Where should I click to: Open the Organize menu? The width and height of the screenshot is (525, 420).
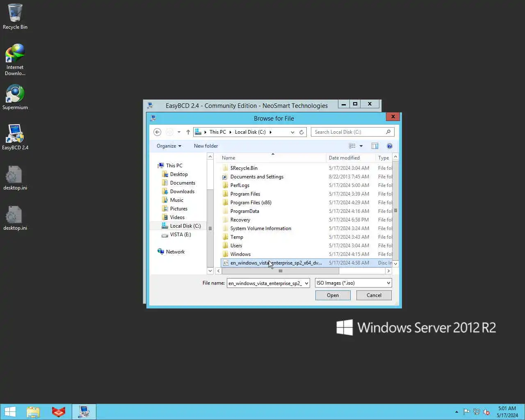tap(169, 146)
